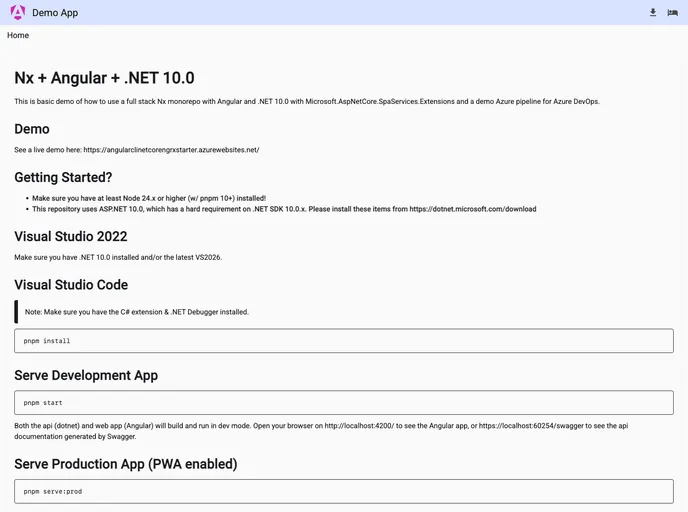The width and height of the screenshot is (688, 512).
Task: Open the azurewebsites live demo link
Action: [171, 150]
